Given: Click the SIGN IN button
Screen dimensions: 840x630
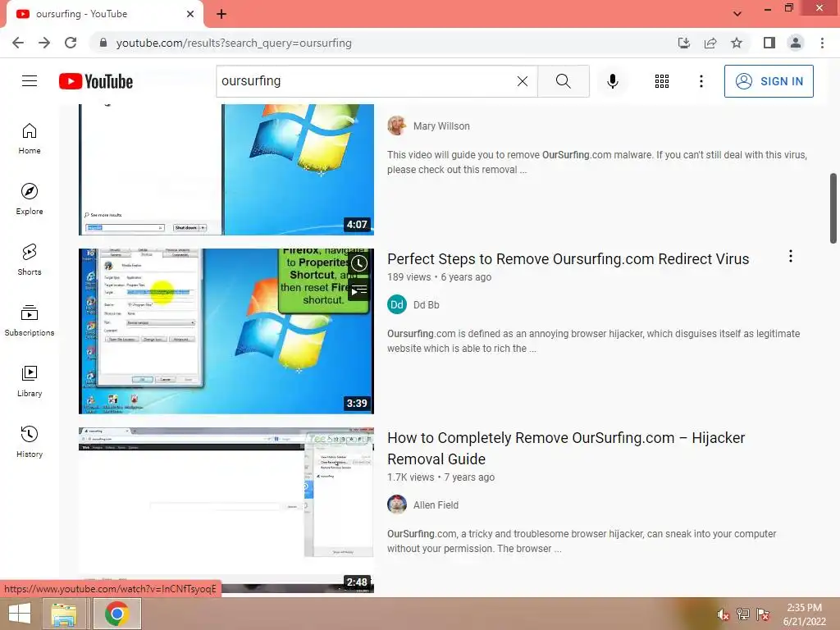Looking at the screenshot, I should [769, 81].
